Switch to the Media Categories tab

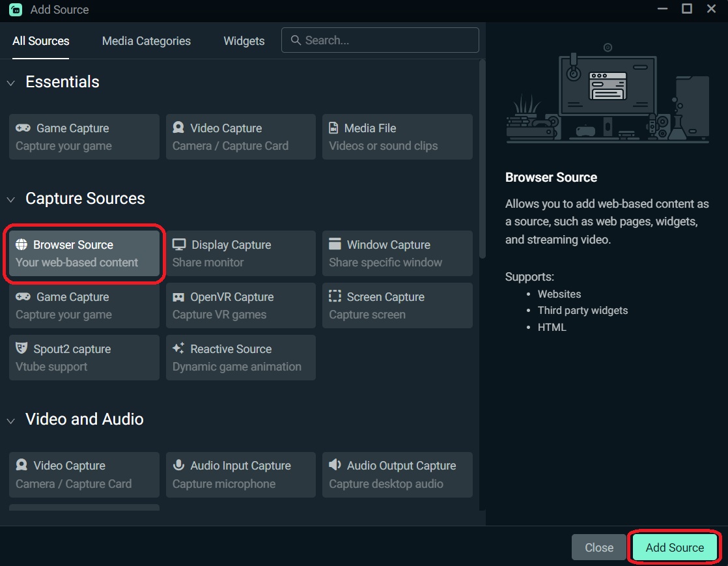click(x=147, y=41)
